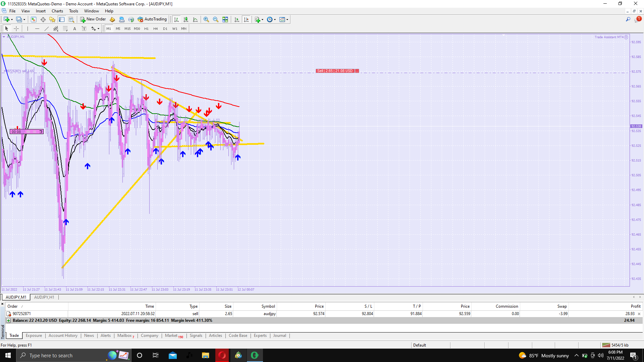Open the Templates dropdown arrow

coord(287,19)
